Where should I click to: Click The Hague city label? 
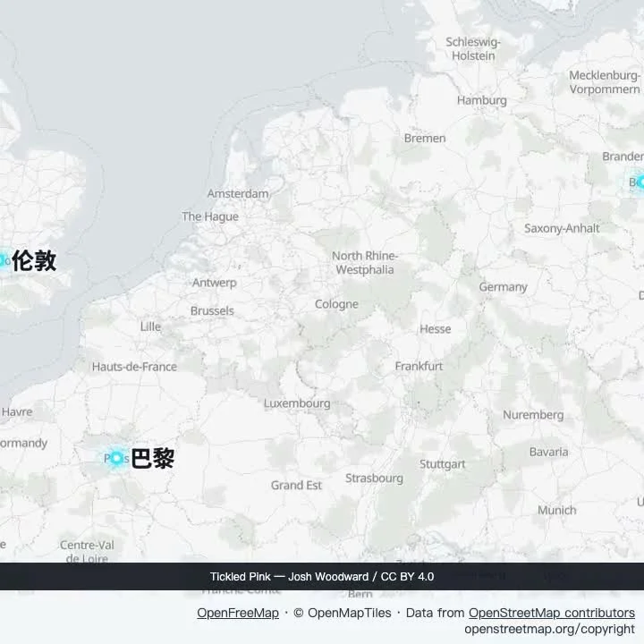point(210,216)
